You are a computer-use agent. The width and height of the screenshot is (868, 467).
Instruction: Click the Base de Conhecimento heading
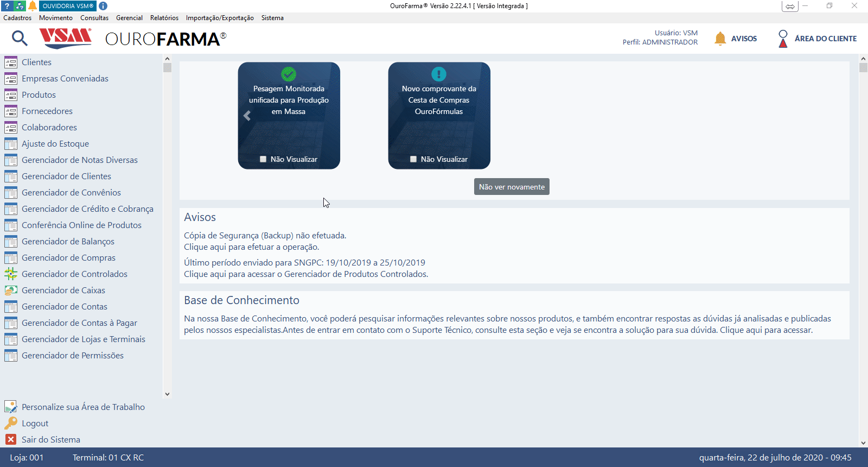(241, 300)
